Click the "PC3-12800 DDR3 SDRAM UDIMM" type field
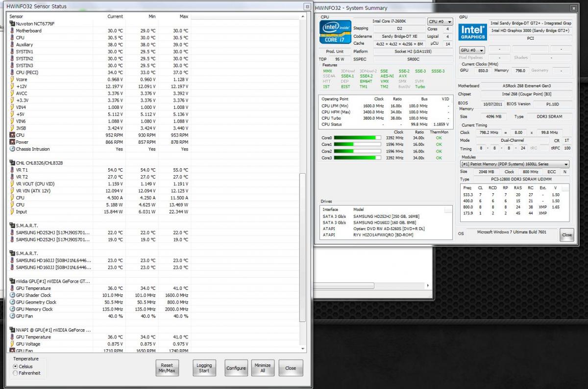Viewport: 588px width, 389px height. click(x=521, y=179)
